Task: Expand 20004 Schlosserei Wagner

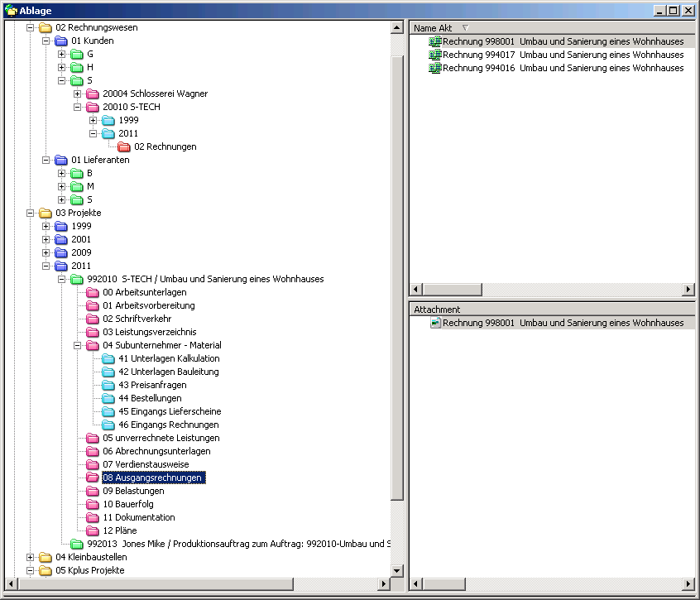Action: click(x=77, y=94)
